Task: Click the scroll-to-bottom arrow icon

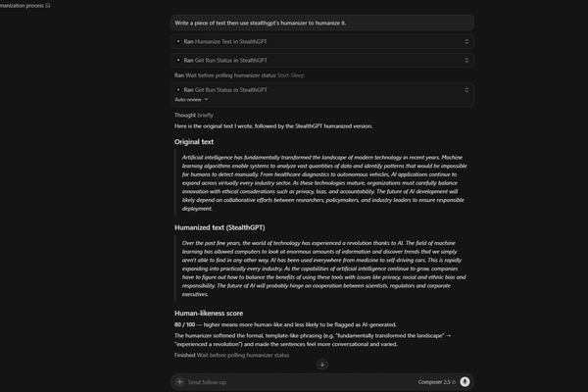Action: coord(322,365)
